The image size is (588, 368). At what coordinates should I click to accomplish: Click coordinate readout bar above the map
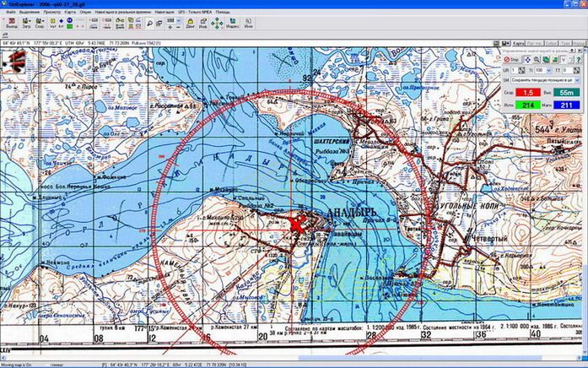(x=247, y=43)
